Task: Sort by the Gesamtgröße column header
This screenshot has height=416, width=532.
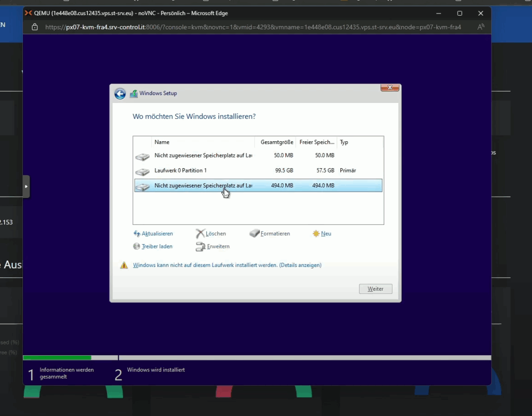Action: [275, 142]
